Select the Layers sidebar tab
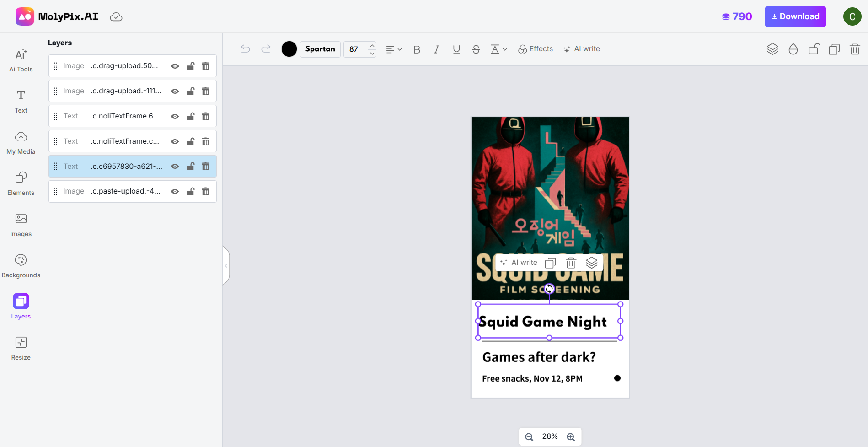 (21, 307)
